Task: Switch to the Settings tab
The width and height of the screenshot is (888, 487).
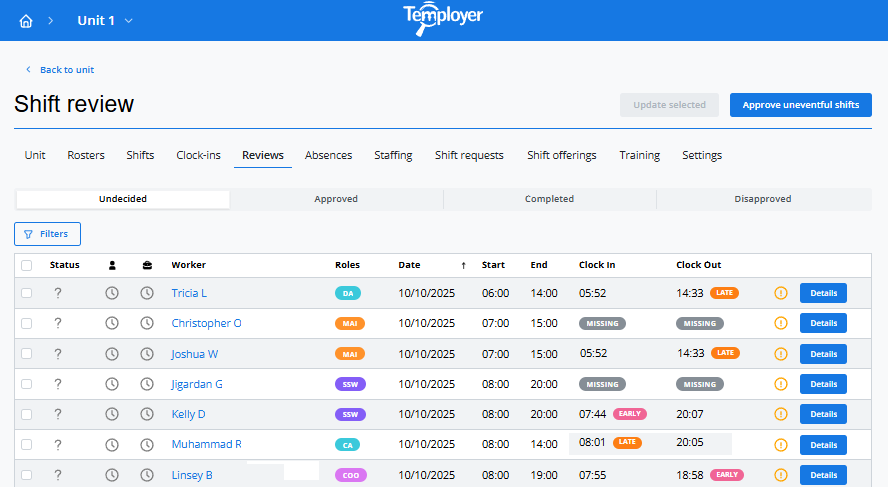Action: 702,155
